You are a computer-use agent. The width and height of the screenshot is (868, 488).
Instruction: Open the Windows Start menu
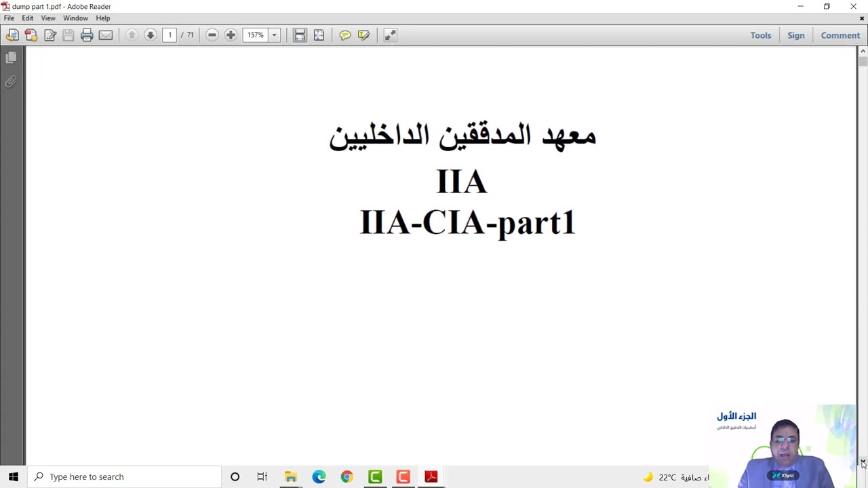point(14,476)
